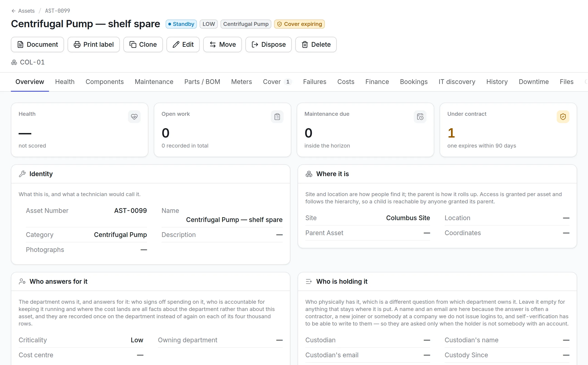Click the heart icon in Health card

point(134,117)
